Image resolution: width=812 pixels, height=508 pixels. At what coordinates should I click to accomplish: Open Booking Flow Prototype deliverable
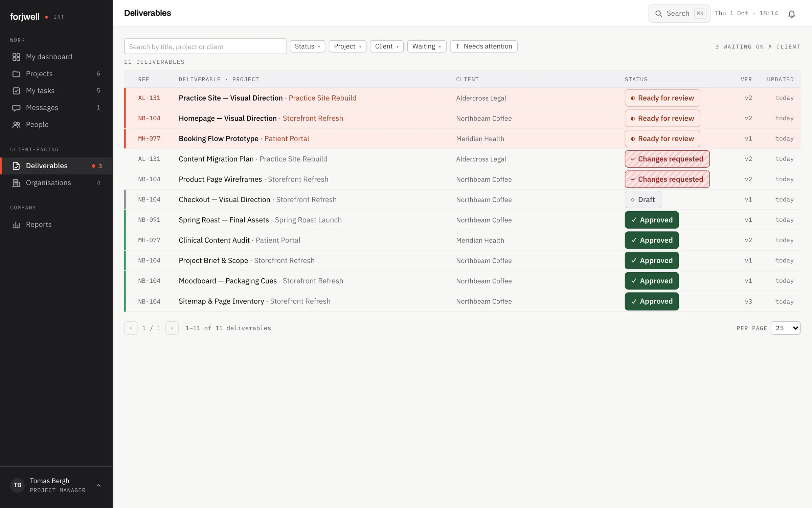[218, 139]
